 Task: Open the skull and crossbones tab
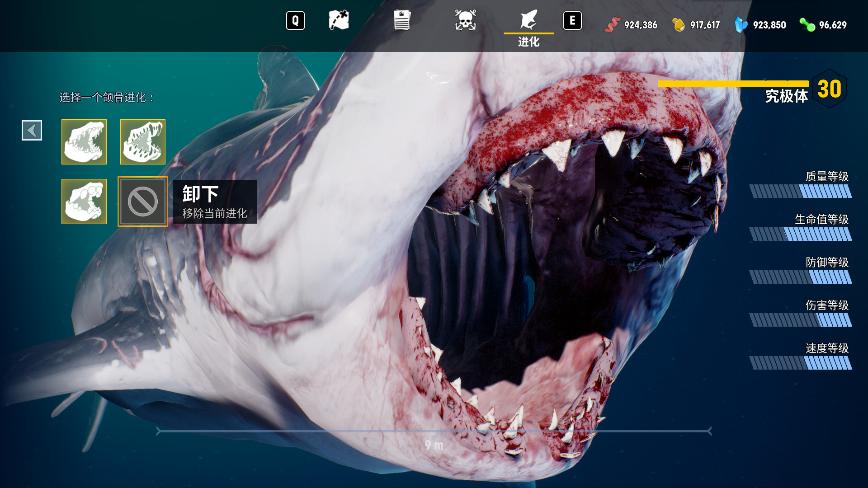pos(465,20)
